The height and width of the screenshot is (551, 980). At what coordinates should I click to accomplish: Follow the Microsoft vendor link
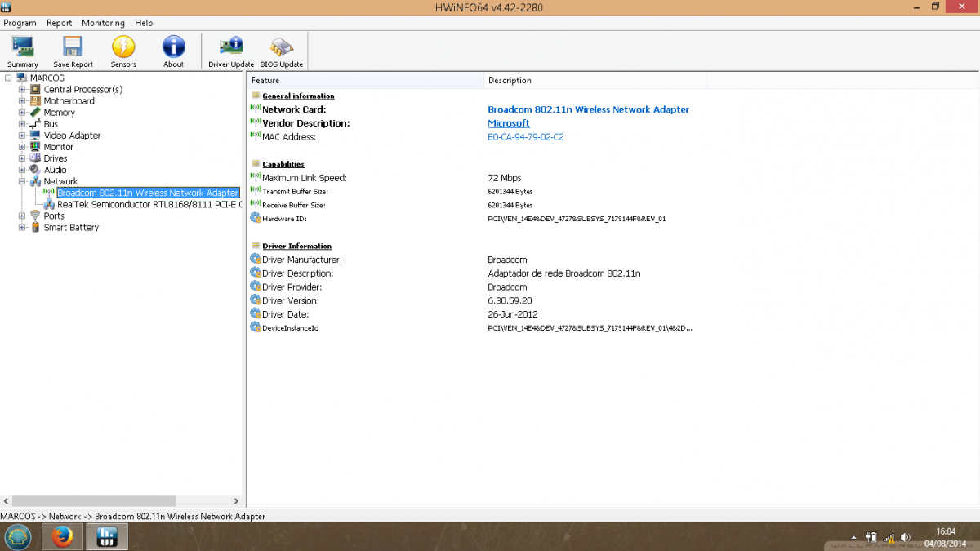[509, 123]
